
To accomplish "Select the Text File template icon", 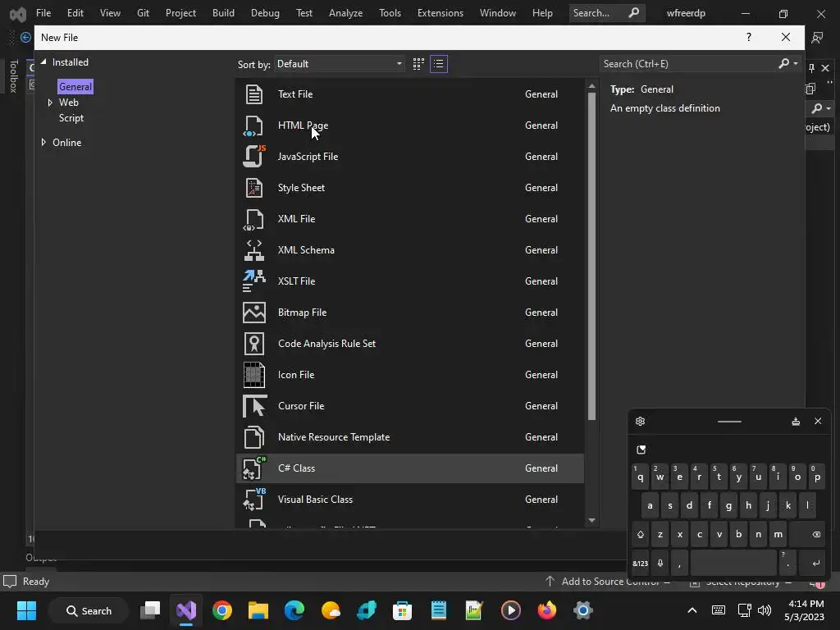I will [x=254, y=94].
